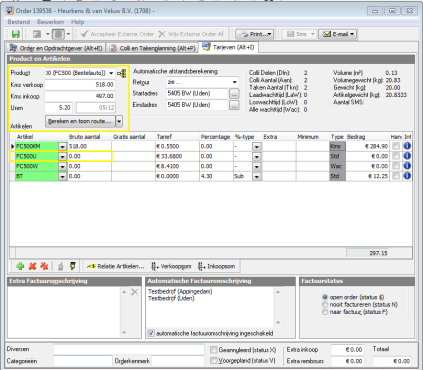The height and width of the screenshot is (370, 423).
Task: Toggle Geannuleerd (status X) checkbox
Action: (213, 350)
